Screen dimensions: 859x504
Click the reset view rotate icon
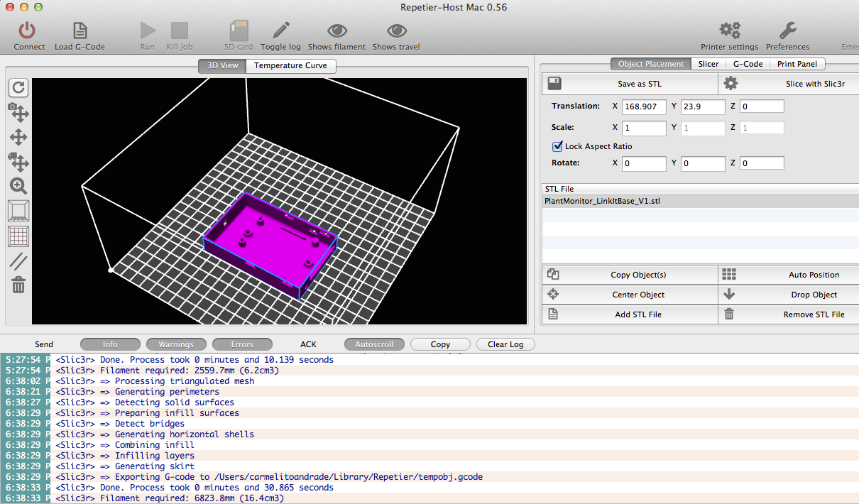(18, 88)
